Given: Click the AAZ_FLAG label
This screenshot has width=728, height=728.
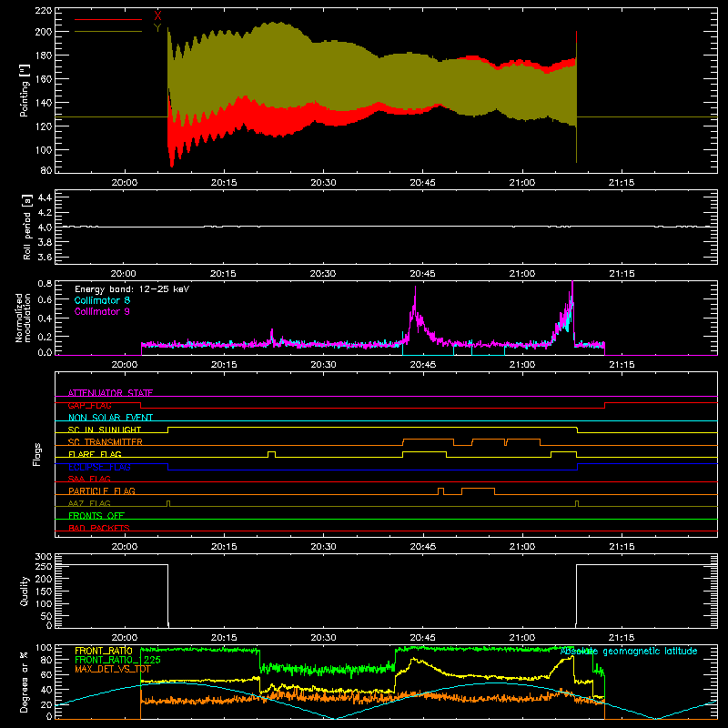Looking at the screenshot, I should point(89,503).
